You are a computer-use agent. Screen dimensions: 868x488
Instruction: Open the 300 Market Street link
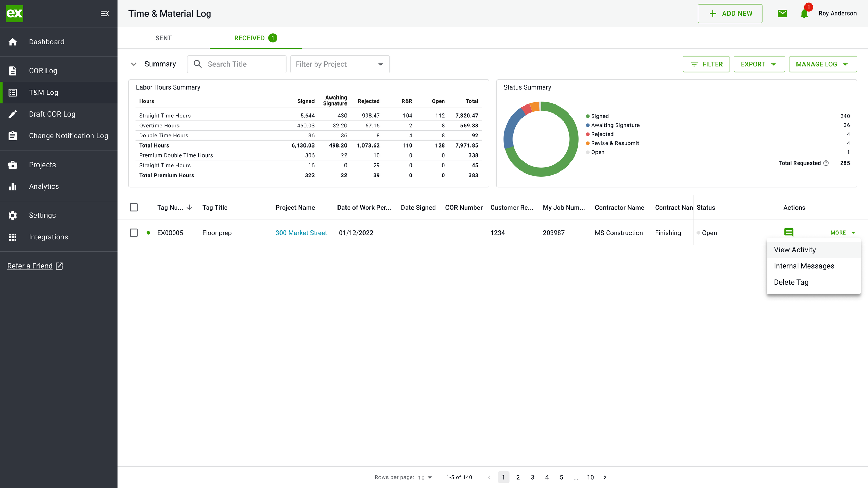pos(301,233)
